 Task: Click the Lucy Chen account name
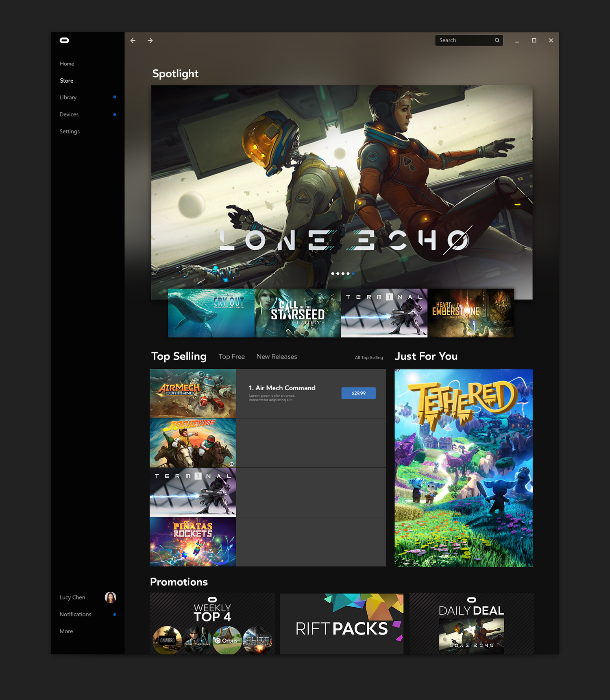pyautogui.click(x=72, y=597)
